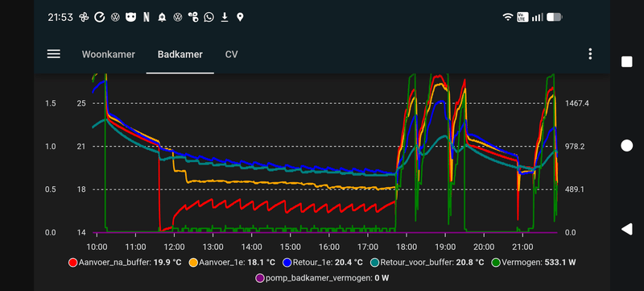Tap the Wi-Fi status icon

(508, 17)
